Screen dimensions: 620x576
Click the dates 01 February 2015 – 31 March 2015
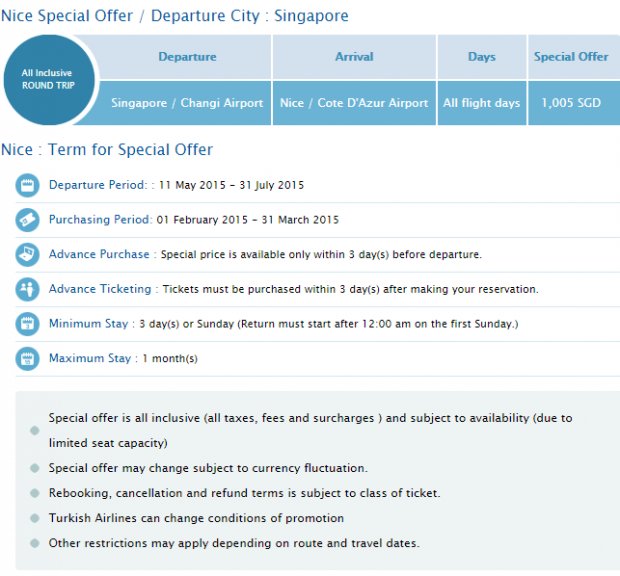248,220
